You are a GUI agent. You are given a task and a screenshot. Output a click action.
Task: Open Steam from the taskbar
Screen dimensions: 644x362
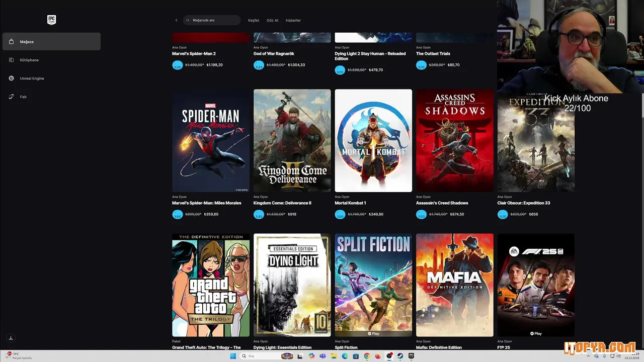point(400,356)
